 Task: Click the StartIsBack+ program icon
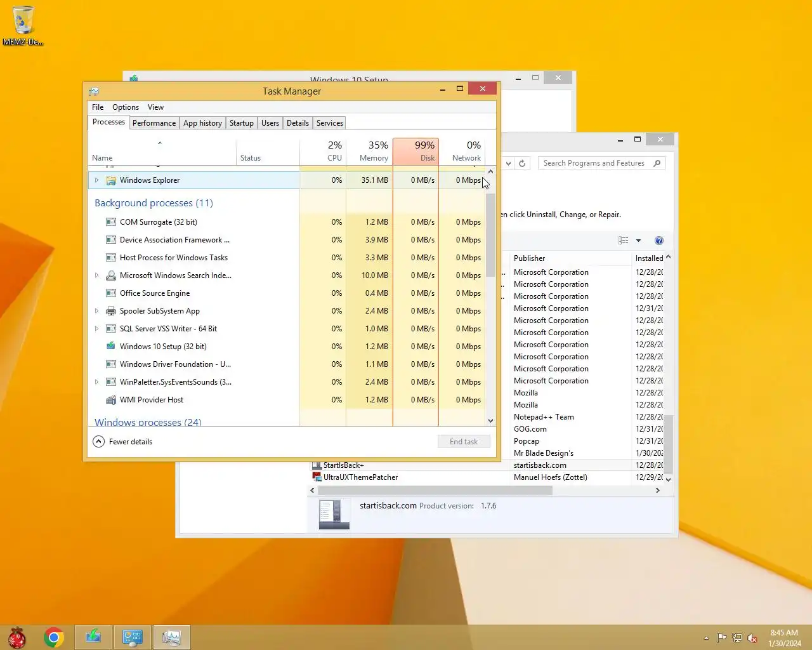coord(317,465)
